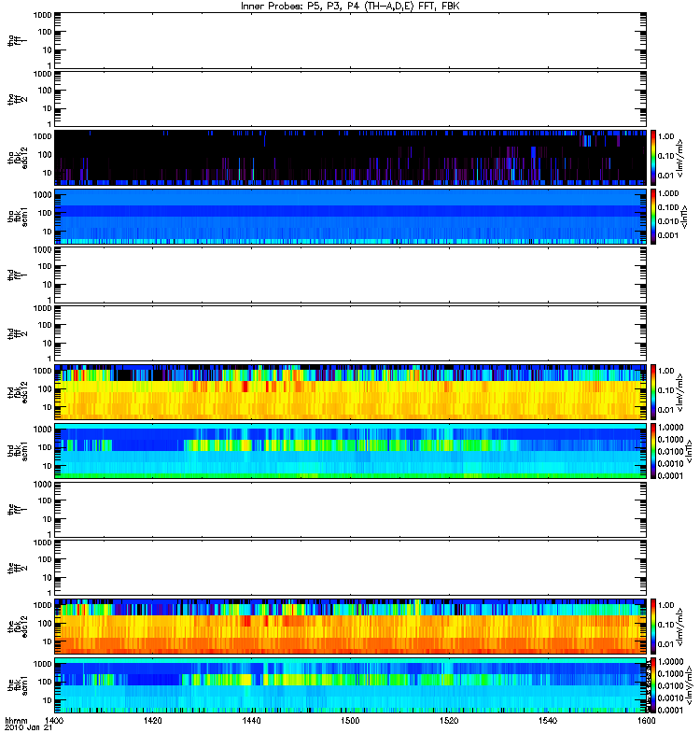Viewport: 700px width, 747px height.
Task: Click the <|mV/m|> unit label beside tha edc12 colorbar
Action: pyautogui.click(x=679, y=158)
